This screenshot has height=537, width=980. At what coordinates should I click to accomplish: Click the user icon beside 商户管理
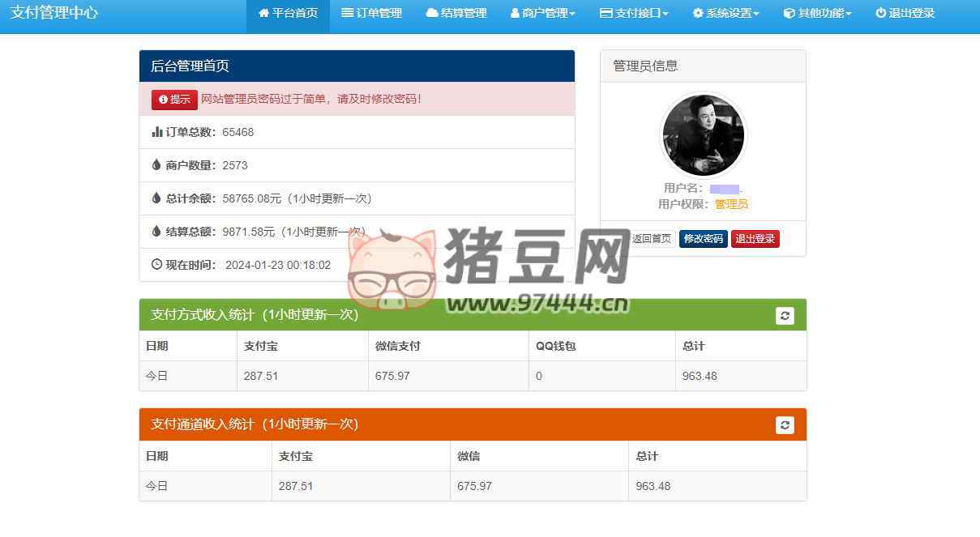coord(515,14)
